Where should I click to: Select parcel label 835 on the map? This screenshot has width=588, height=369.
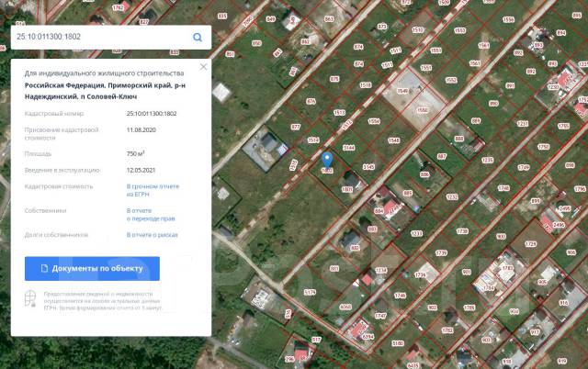click(x=222, y=17)
